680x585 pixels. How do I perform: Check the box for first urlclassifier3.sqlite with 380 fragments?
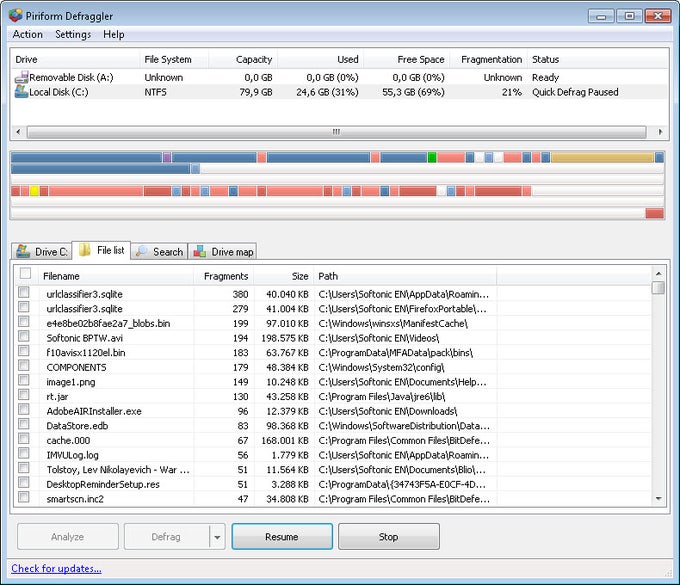24,292
